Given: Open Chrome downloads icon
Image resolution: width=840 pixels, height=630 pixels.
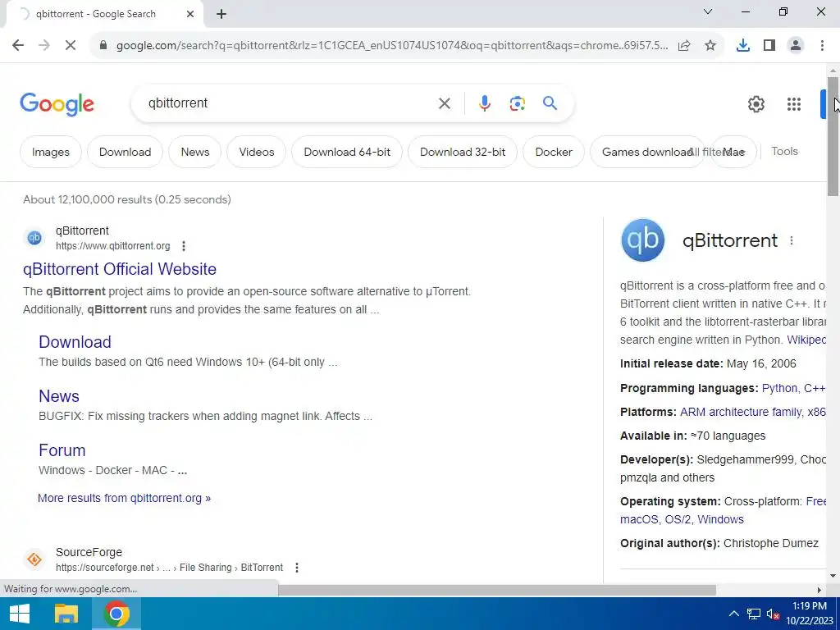Looking at the screenshot, I should (x=743, y=46).
